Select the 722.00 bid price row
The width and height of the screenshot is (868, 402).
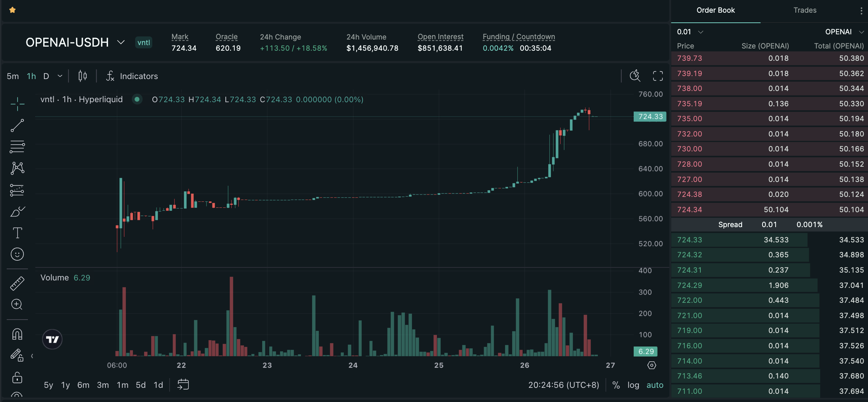(x=770, y=300)
